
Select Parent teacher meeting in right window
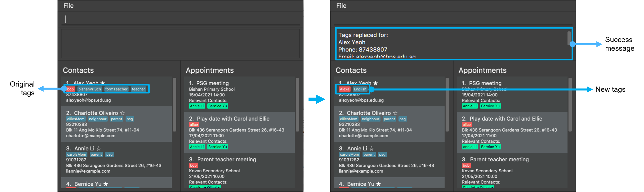[512, 171]
